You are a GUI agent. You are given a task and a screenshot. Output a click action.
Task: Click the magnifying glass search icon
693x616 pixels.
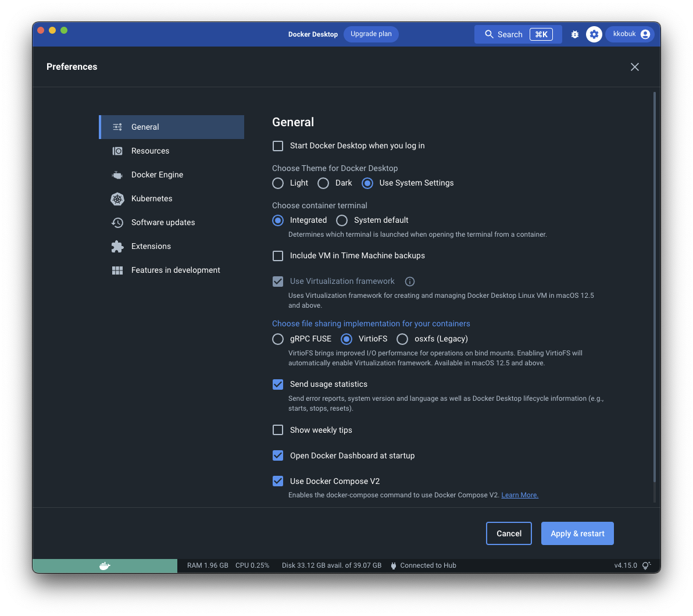coord(489,34)
